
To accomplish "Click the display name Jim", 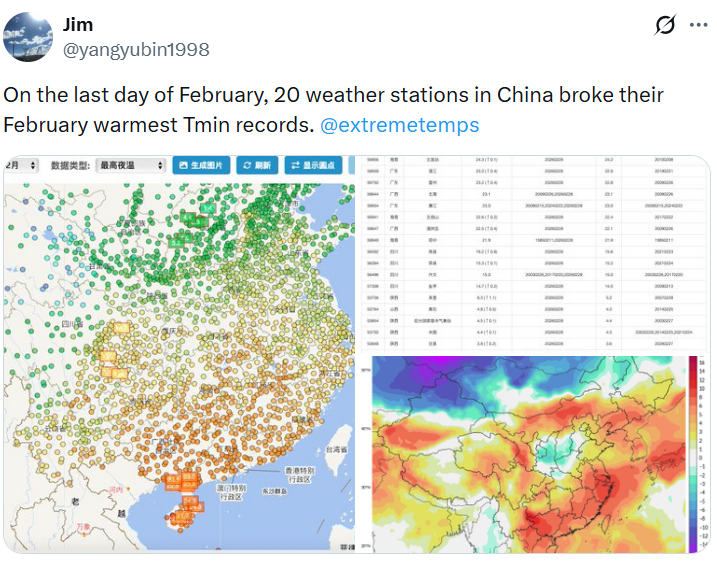I will [x=78, y=23].
